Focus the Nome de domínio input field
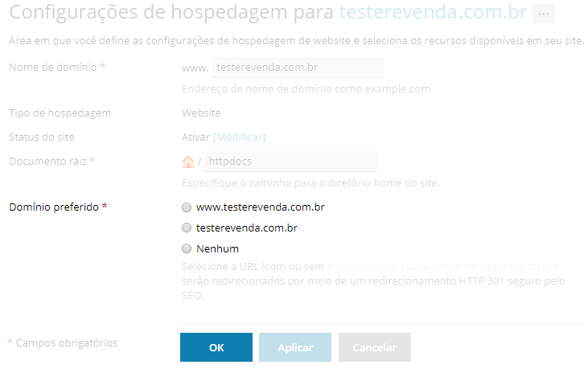 [x=298, y=68]
